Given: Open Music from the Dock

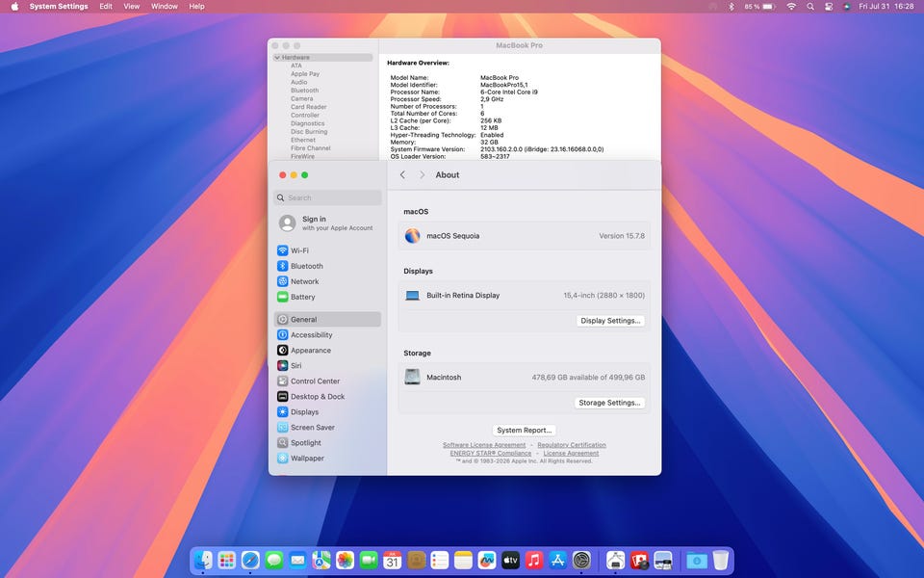Looking at the screenshot, I should tap(534, 560).
